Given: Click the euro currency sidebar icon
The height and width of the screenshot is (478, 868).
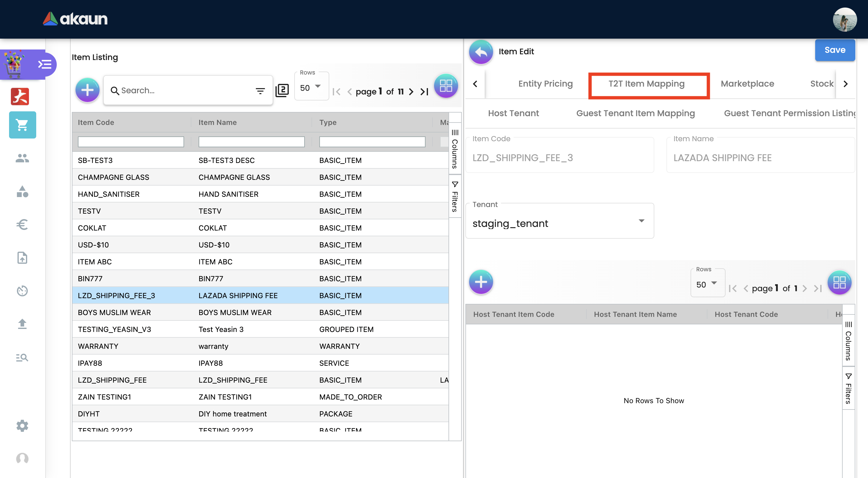Looking at the screenshot, I should click(x=22, y=224).
